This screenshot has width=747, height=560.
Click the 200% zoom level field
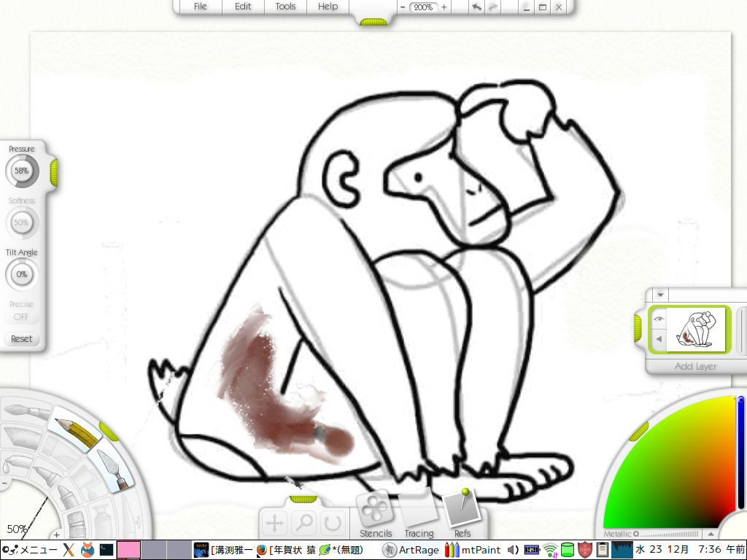(x=423, y=7)
